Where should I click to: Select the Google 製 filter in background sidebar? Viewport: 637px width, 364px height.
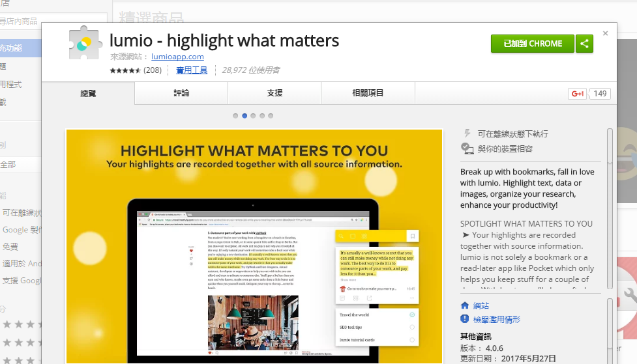22,230
